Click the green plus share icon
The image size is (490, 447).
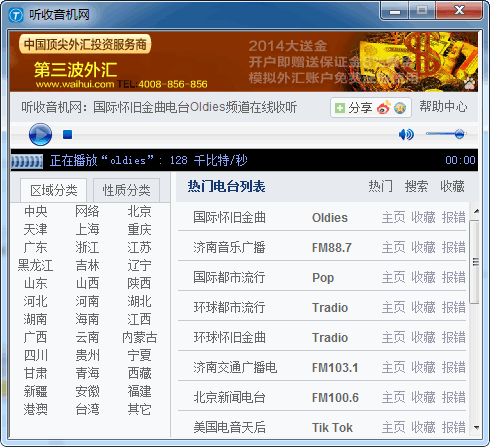click(x=340, y=108)
